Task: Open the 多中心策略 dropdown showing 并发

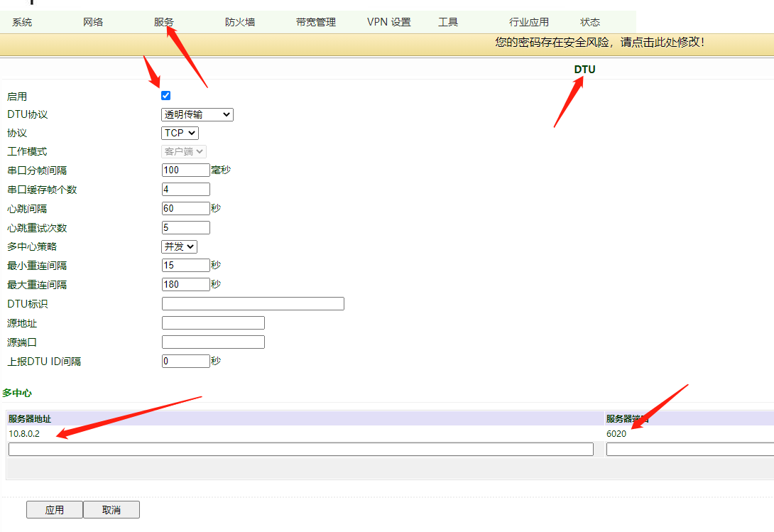Action: tap(178, 246)
